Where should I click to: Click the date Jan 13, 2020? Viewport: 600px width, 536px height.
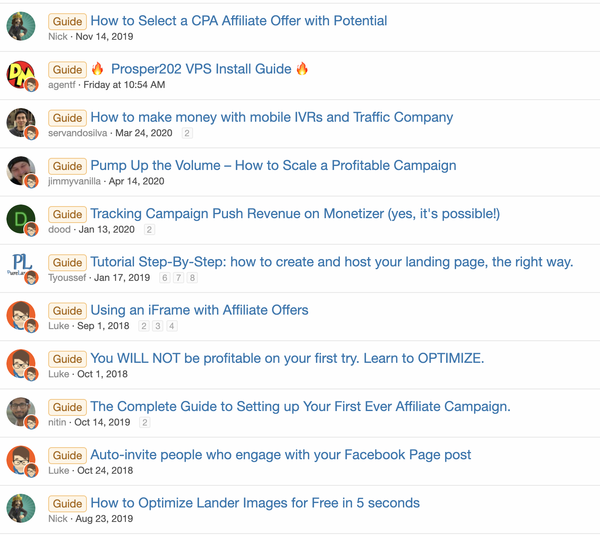(107, 230)
